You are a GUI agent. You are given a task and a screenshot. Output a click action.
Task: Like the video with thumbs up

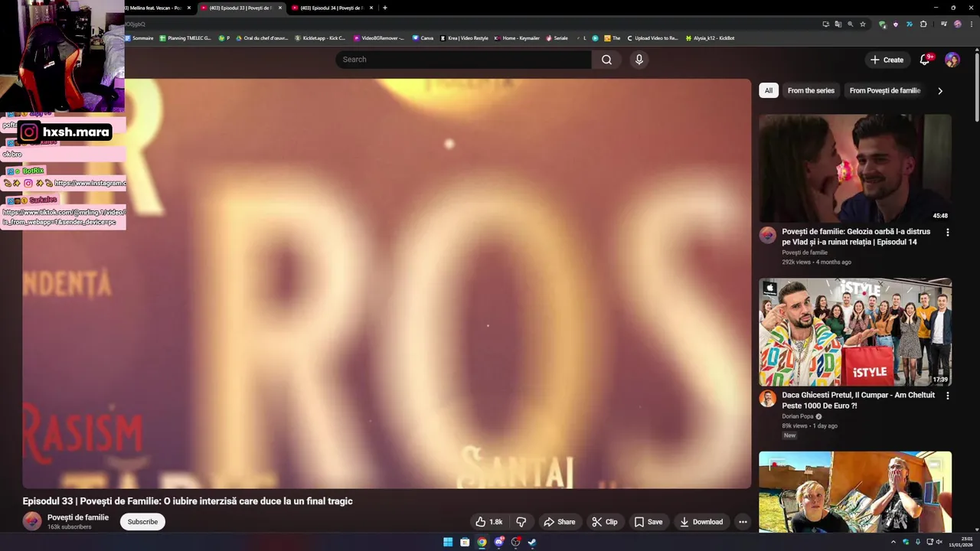click(488, 522)
